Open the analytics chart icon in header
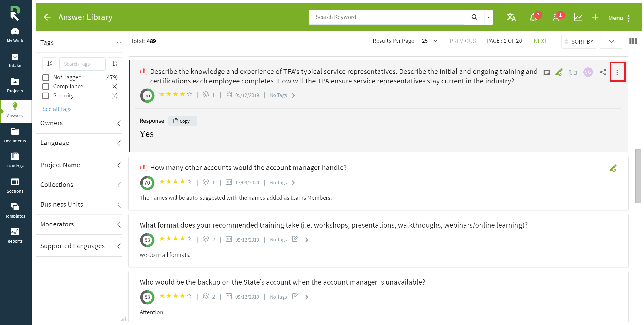Viewport: 644px width, 325px height. [x=578, y=17]
